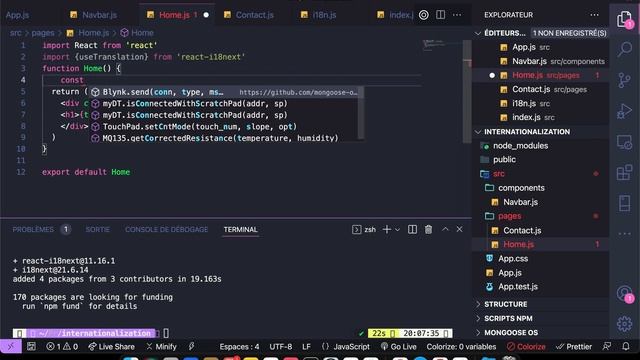Open the Extensions view
640x360 pixels.
[x=624, y=172]
